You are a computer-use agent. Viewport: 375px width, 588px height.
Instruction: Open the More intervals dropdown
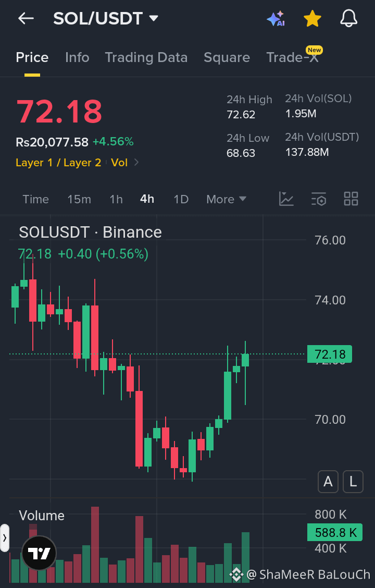(226, 199)
